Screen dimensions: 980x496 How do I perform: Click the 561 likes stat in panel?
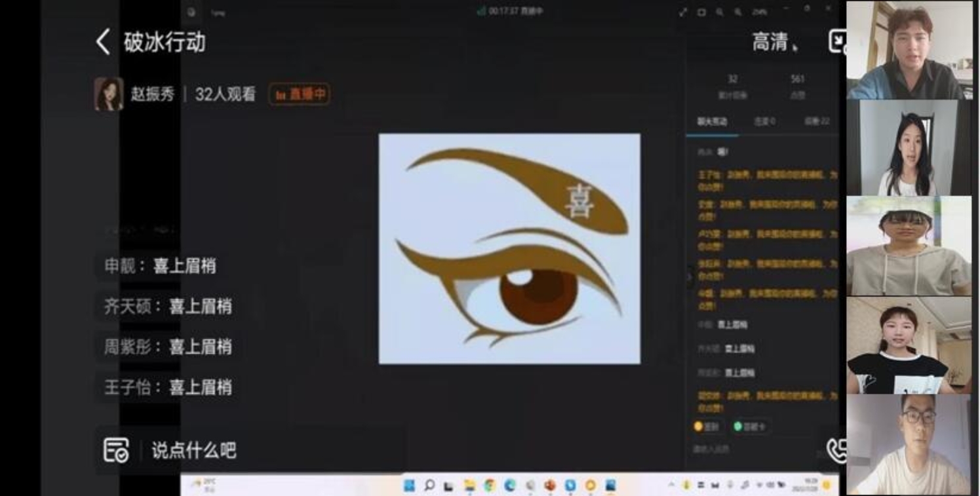click(797, 86)
